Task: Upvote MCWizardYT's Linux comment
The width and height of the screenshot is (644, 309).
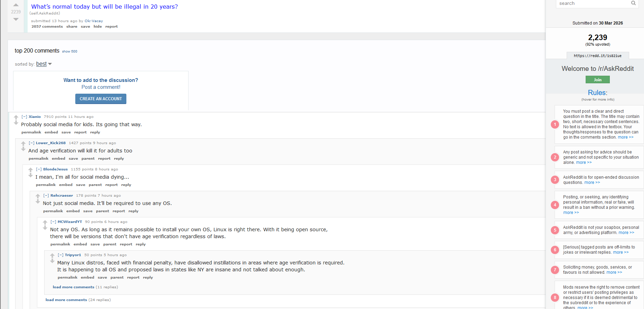Action: (45, 222)
